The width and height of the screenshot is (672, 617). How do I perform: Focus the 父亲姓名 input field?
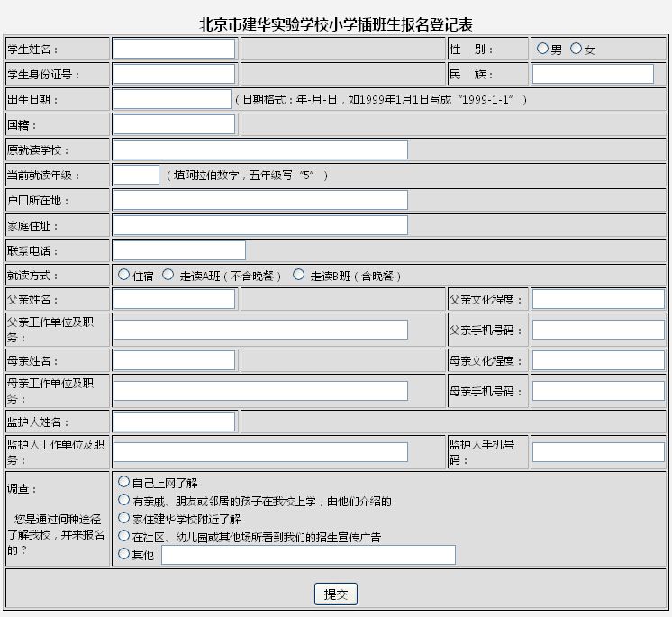[x=174, y=299]
